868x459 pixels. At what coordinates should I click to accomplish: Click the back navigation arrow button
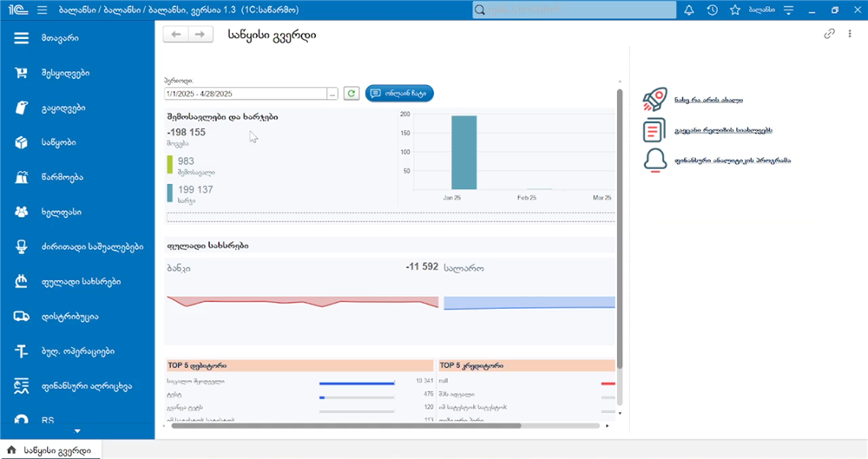pyautogui.click(x=175, y=35)
